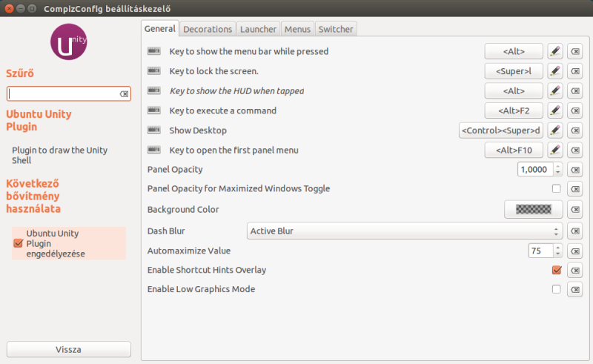The height and width of the screenshot is (364, 593).
Task: Decrease the Panel Opacity spinner value
Action: point(558,173)
